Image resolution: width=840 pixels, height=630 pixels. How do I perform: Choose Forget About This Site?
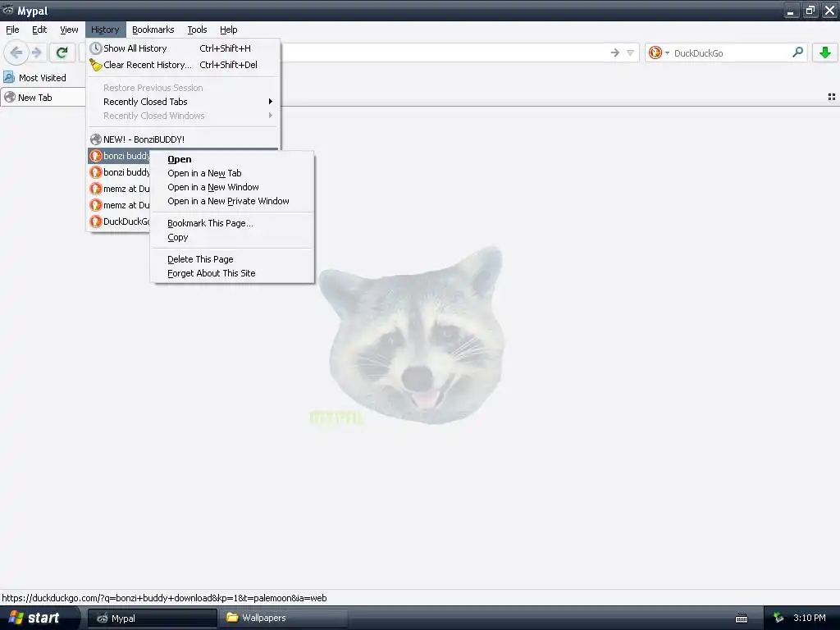coord(232,273)
